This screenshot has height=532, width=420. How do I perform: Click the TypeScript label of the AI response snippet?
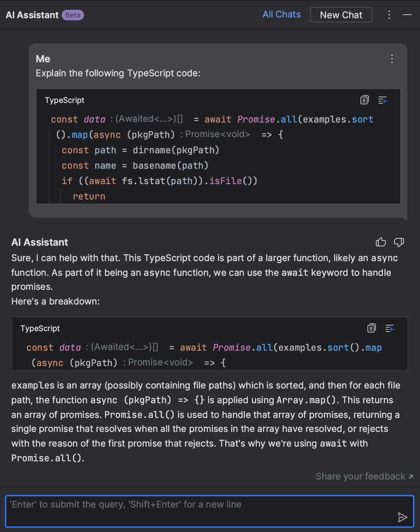[x=40, y=329]
